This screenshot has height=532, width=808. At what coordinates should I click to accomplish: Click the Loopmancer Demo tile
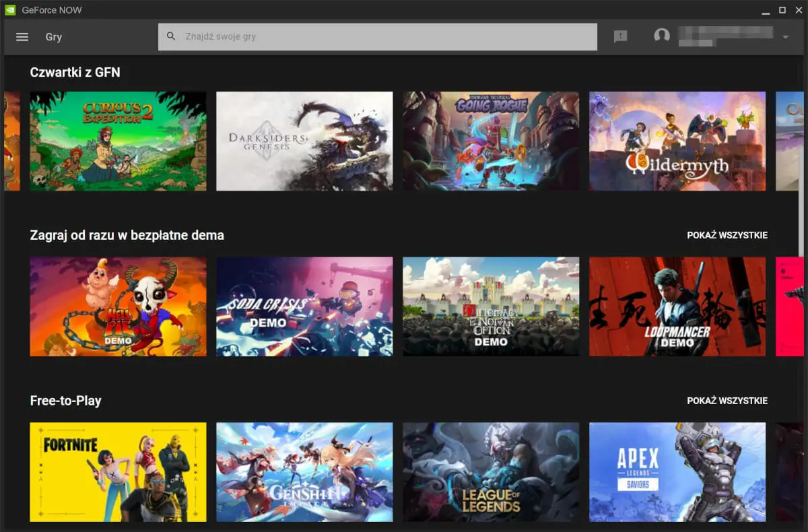(x=677, y=306)
